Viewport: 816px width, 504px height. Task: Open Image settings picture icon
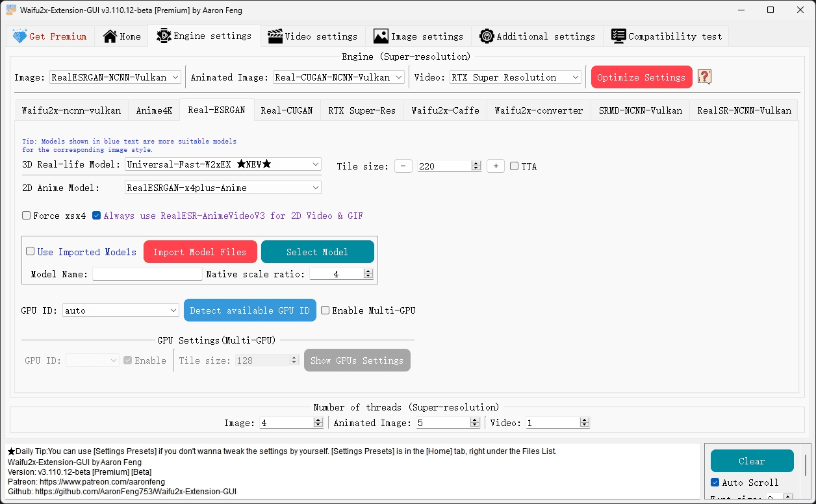coord(381,36)
